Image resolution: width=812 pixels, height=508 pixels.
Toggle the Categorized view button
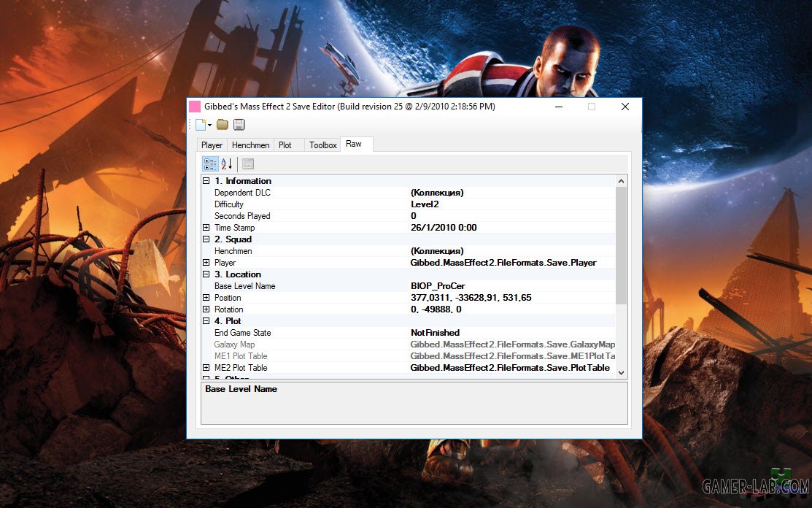(210, 164)
